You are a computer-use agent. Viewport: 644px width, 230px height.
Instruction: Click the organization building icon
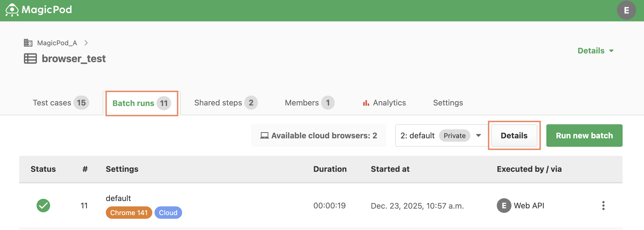28,43
